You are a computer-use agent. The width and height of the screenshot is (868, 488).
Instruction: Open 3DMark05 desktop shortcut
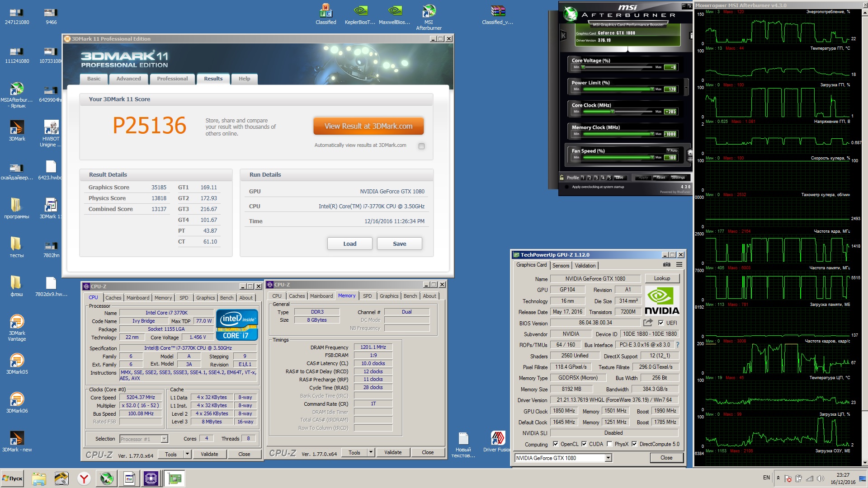click(17, 364)
